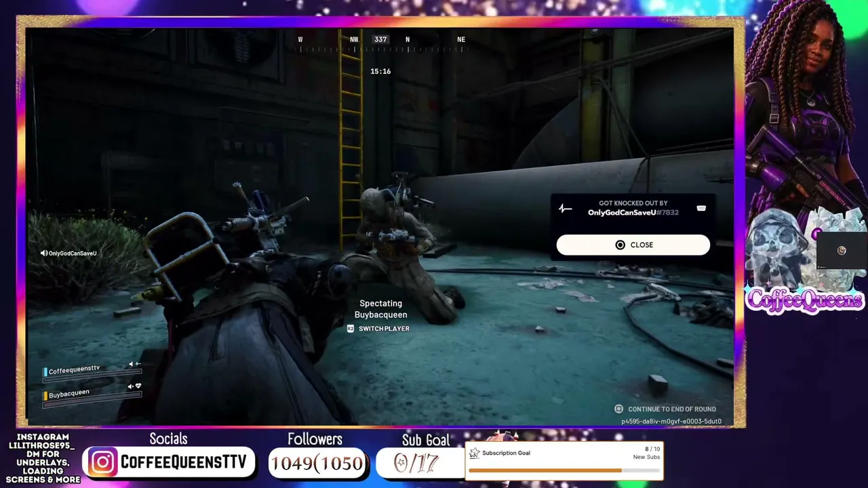The height and width of the screenshot is (488, 868).
Task: Click the "New Subs" label
Action: pos(646,457)
